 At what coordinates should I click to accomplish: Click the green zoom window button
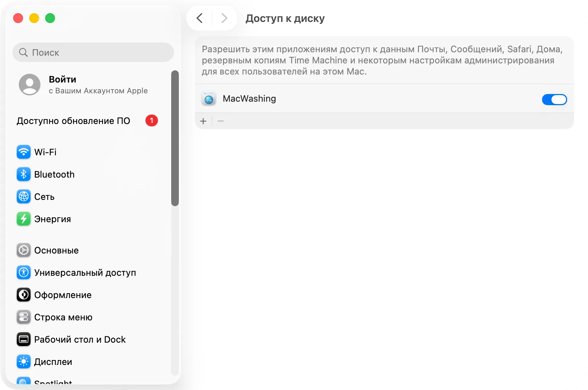point(50,18)
